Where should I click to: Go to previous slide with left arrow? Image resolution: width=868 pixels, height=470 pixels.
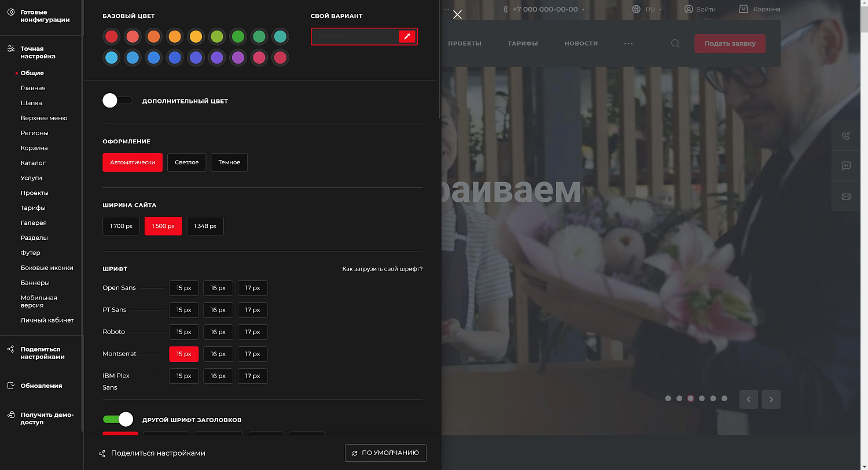[748, 399]
